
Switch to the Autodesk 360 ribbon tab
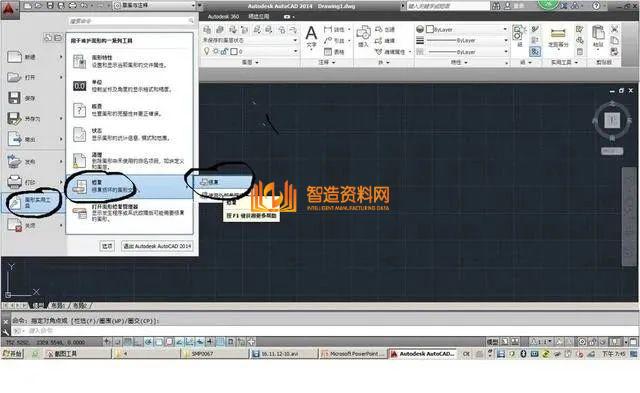click(223, 17)
